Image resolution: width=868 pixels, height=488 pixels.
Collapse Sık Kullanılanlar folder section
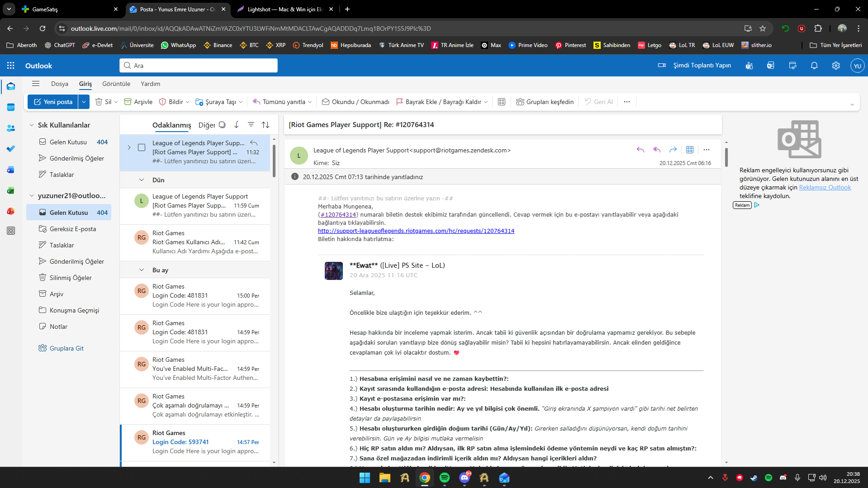pyautogui.click(x=32, y=125)
